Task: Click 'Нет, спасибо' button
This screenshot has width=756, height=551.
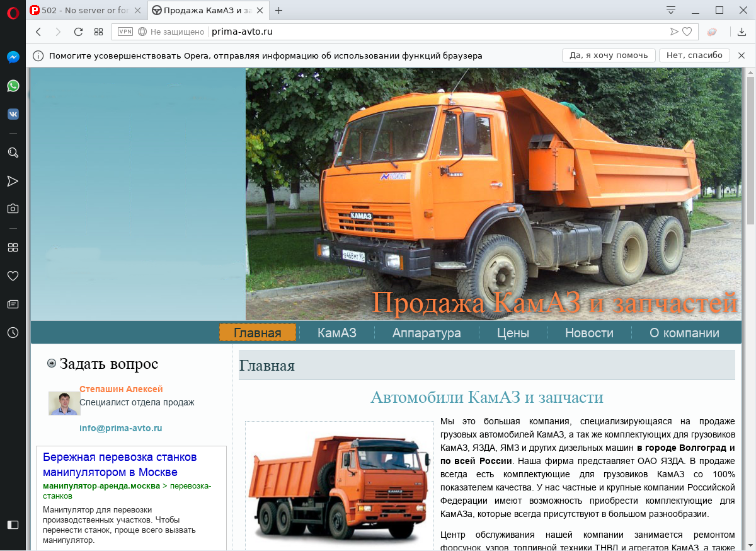Action: click(694, 55)
